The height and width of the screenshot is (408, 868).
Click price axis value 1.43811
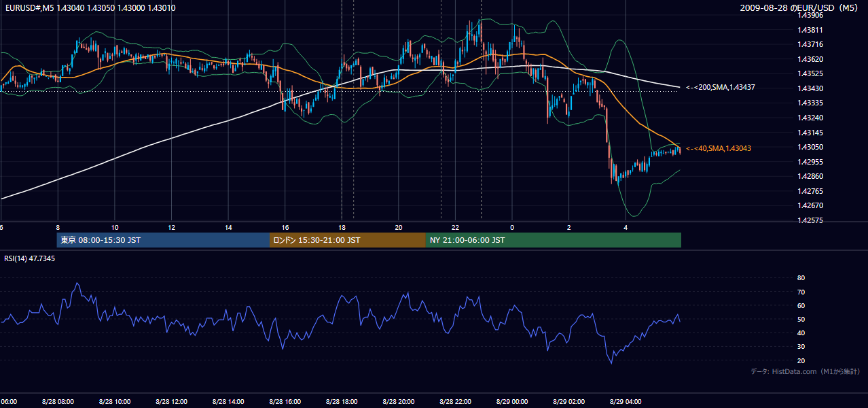(810, 30)
